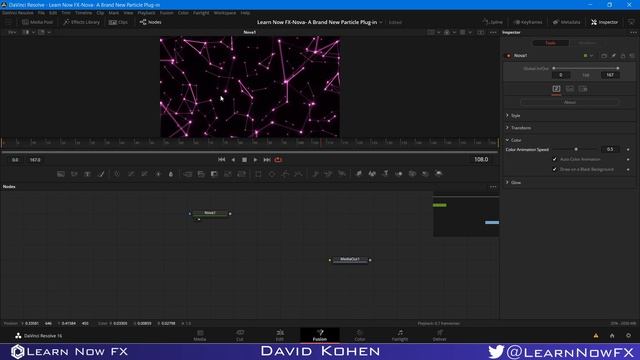Select the MediaOut1 node in node graph
Viewport: 640px width, 360px height.
click(x=350, y=260)
